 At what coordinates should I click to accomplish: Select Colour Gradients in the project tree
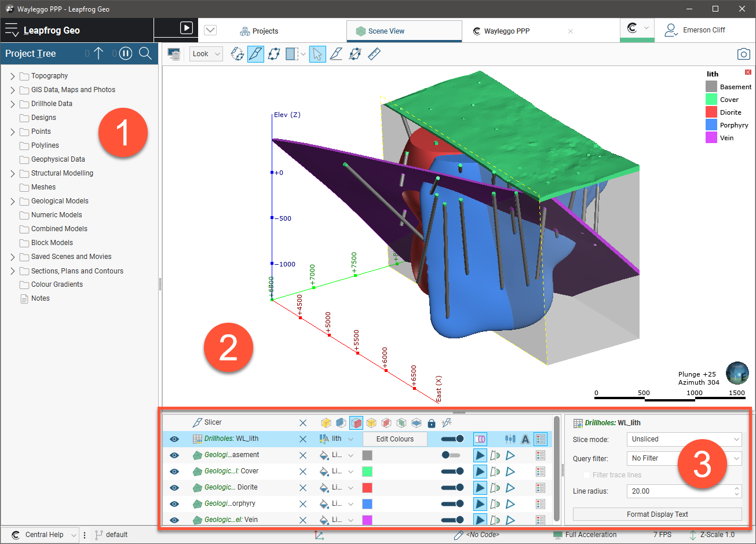pyautogui.click(x=57, y=284)
